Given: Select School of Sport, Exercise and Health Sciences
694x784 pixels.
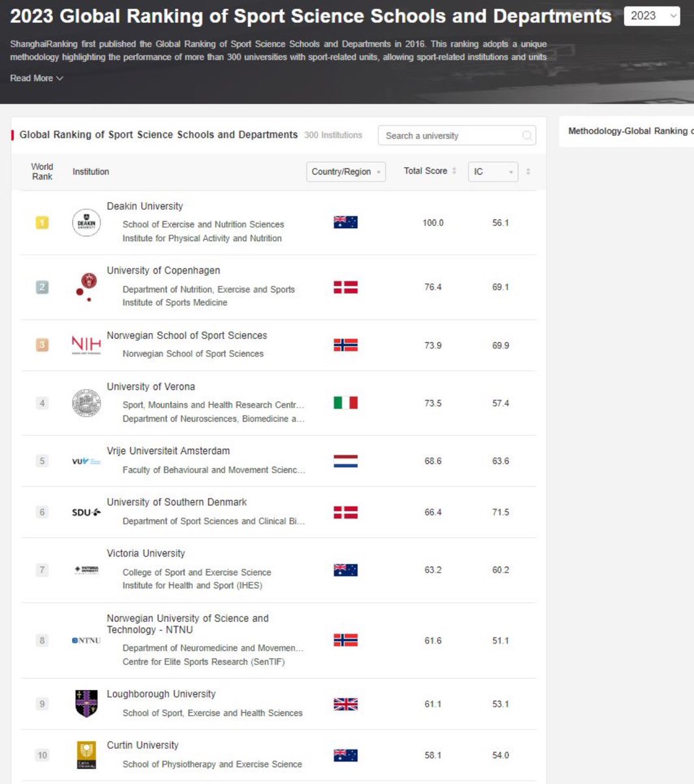Looking at the screenshot, I should click(x=213, y=713).
